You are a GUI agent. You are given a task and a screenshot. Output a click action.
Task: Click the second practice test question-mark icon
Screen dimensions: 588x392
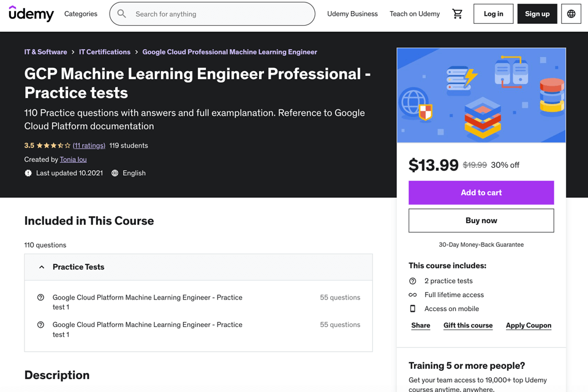40,325
